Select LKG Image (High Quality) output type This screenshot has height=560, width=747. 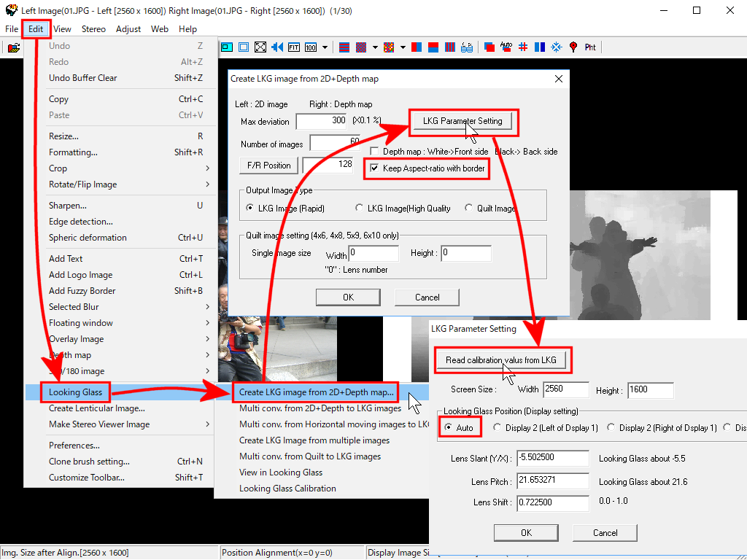[x=359, y=208]
